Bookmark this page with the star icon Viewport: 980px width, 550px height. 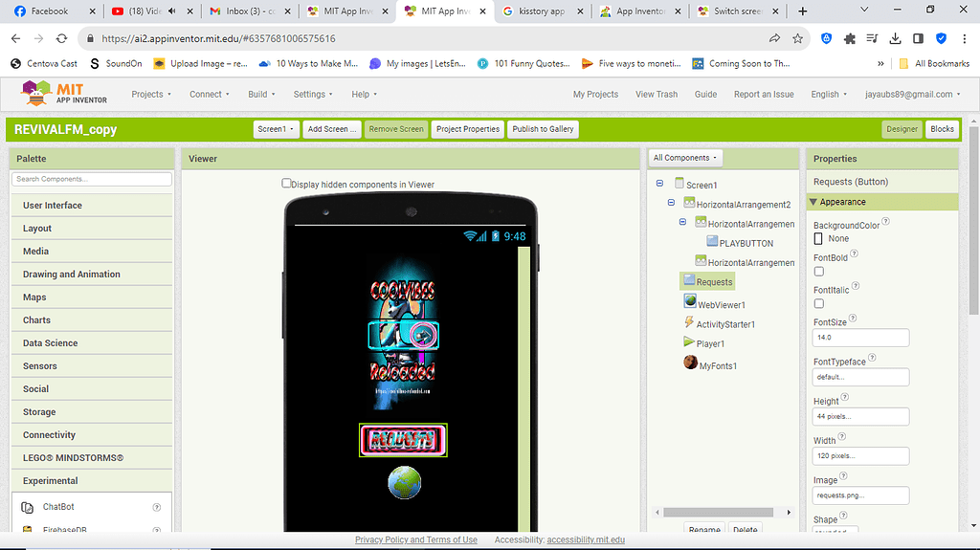[798, 39]
